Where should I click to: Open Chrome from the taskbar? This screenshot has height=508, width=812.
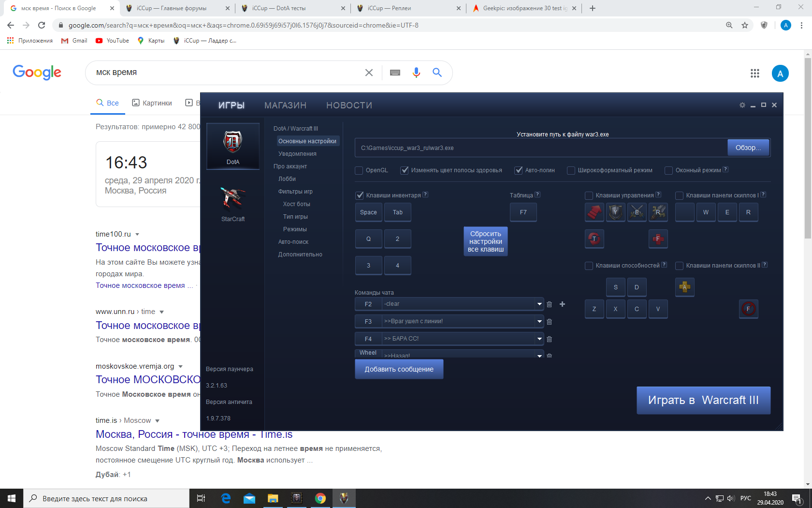coord(320,498)
